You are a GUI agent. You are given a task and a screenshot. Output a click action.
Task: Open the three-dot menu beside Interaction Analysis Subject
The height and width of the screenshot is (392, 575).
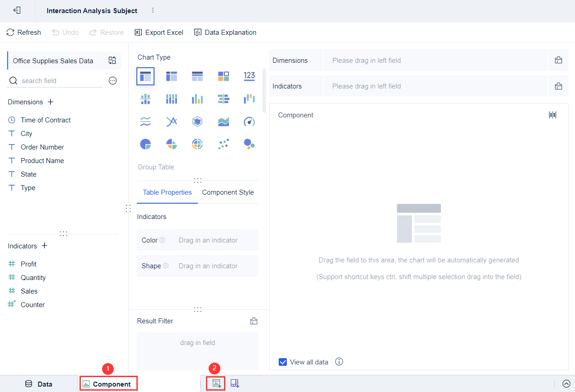click(x=153, y=10)
